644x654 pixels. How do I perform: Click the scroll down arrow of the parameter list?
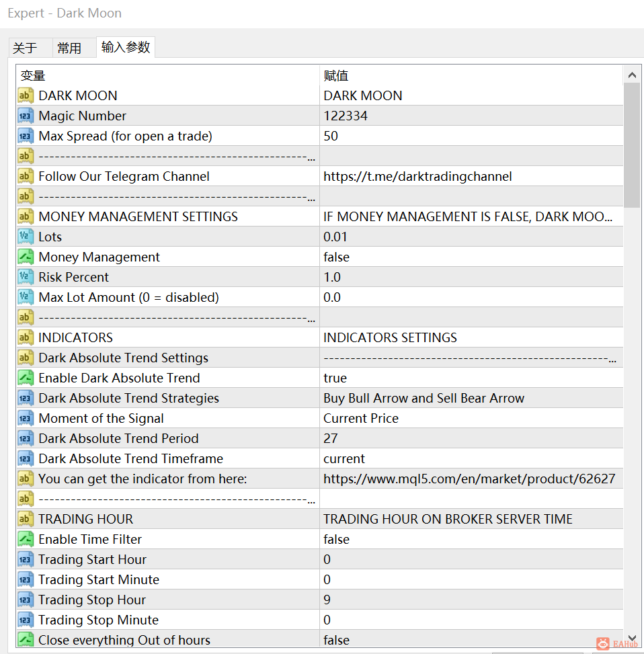632,638
